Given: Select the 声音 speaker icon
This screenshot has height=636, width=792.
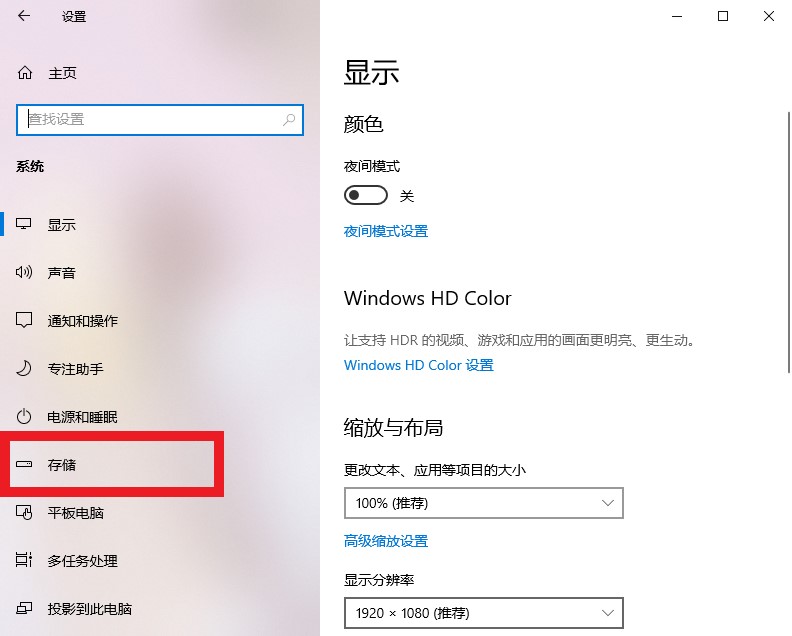Looking at the screenshot, I should [x=24, y=272].
